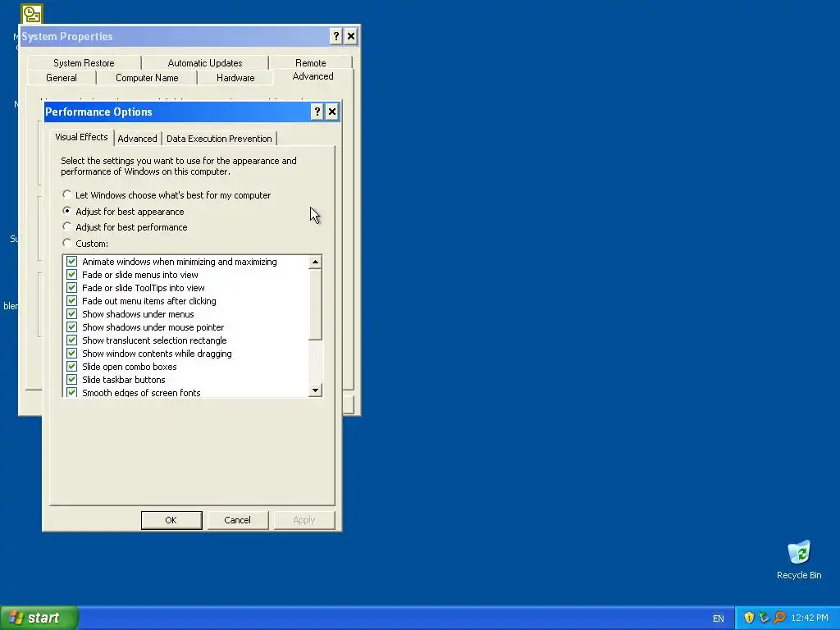
Task: Switch to Visual Effects tab
Action: (x=81, y=137)
